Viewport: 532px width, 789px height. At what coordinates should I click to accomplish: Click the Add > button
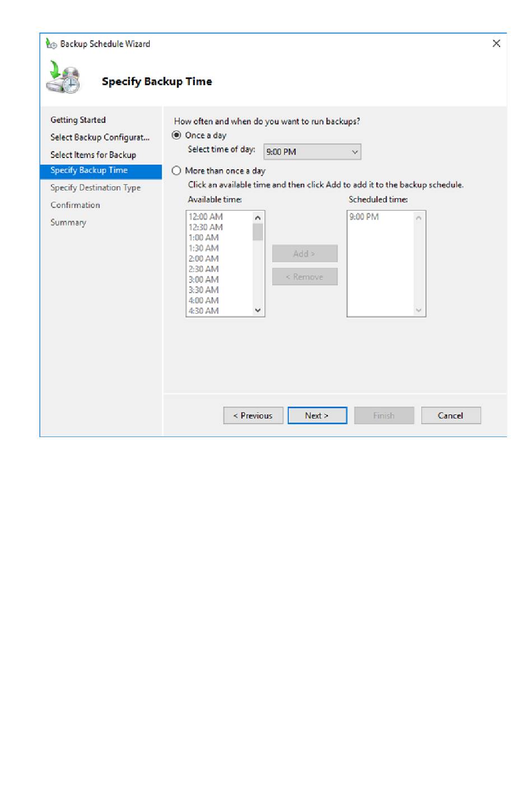click(305, 253)
